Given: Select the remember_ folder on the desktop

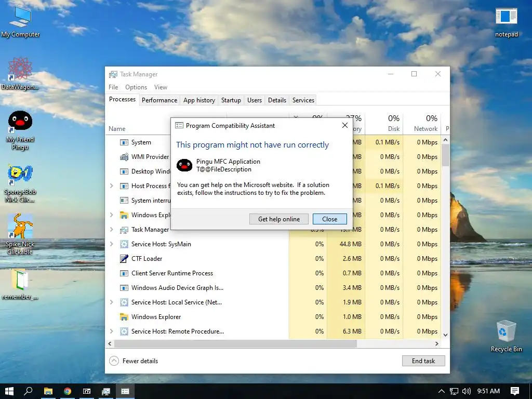Looking at the screenshot, I should click(20, 284).
